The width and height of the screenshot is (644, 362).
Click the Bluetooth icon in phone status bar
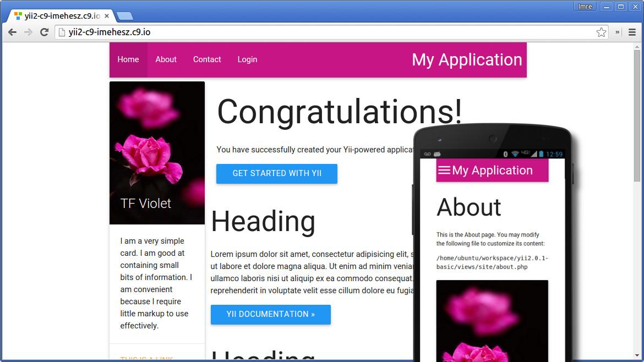(505, 154)
